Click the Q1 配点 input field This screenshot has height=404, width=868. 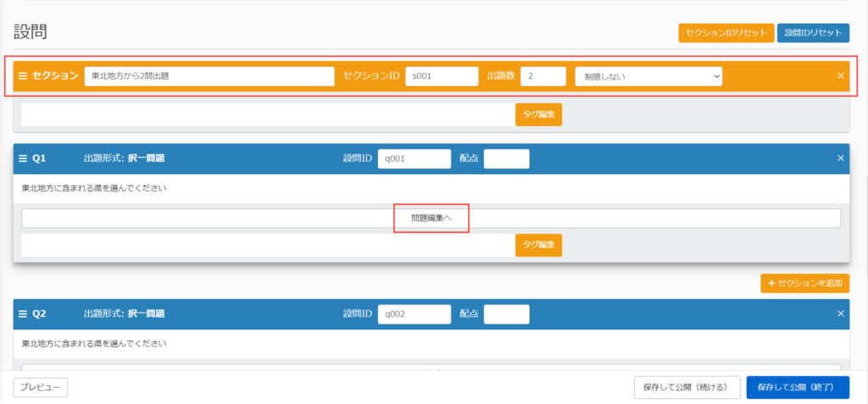click(x=506, y=158)
